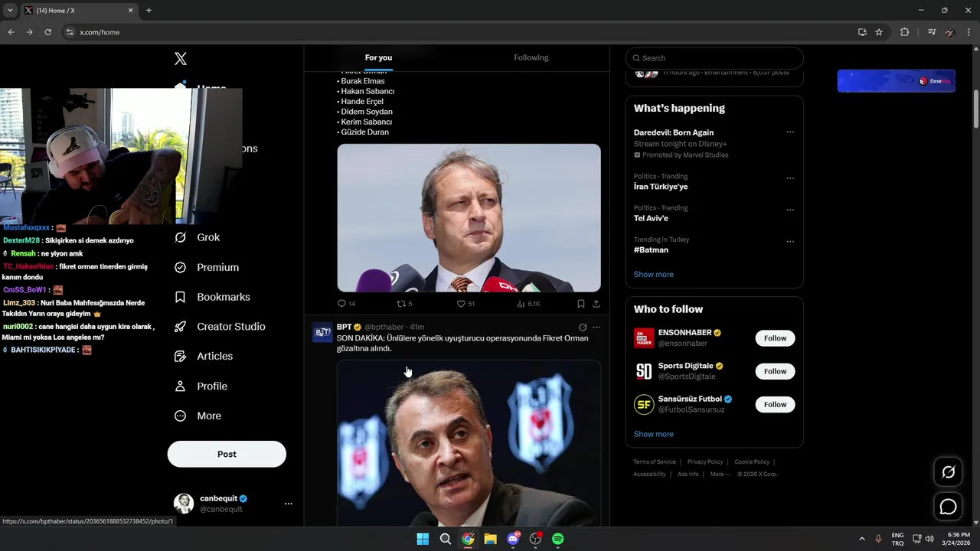The width and height of the screenshot is (980, 551).
Task: Click the Post button
Action: coord(227,454)
